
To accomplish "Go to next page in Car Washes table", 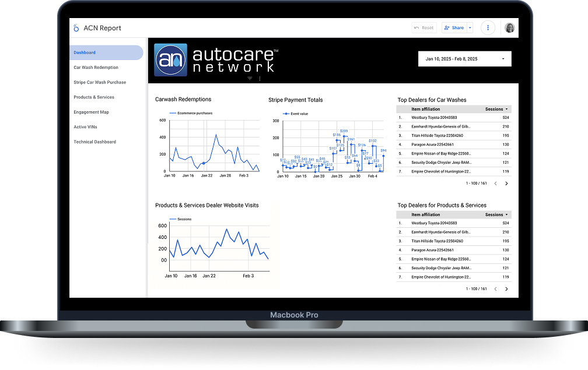I will click(506, 184).
